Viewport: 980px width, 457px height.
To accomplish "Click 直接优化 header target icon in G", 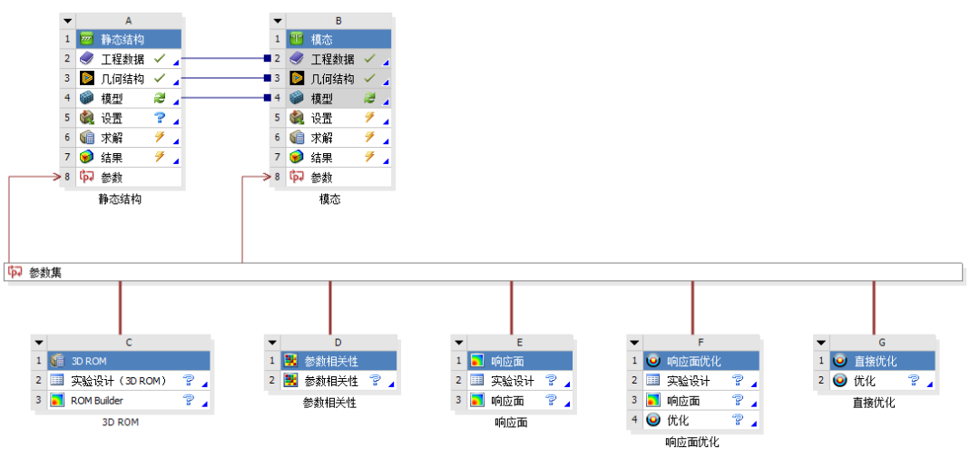I will tap(839, 361).
